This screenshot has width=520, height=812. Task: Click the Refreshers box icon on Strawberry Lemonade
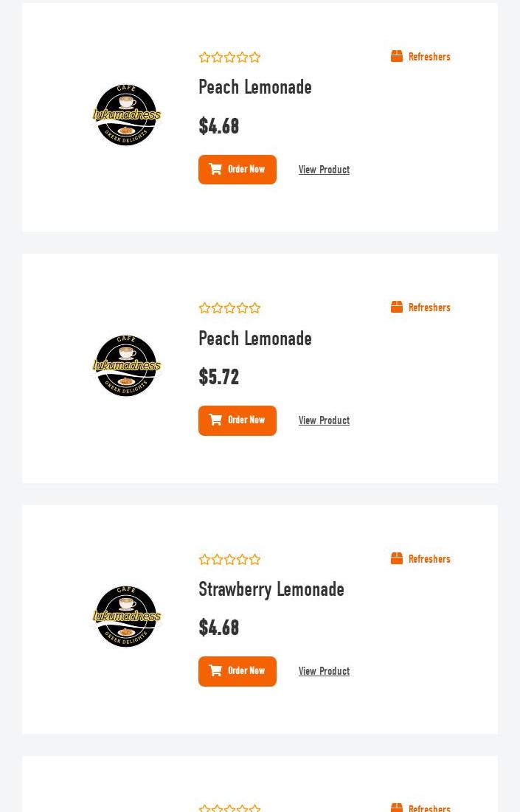[x=397, y=558]
